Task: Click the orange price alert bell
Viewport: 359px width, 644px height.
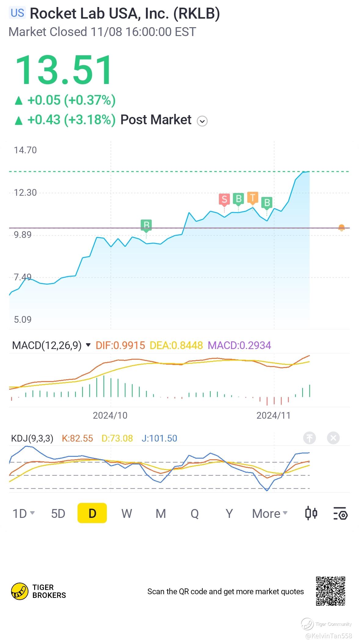Action: click(342, 228)
